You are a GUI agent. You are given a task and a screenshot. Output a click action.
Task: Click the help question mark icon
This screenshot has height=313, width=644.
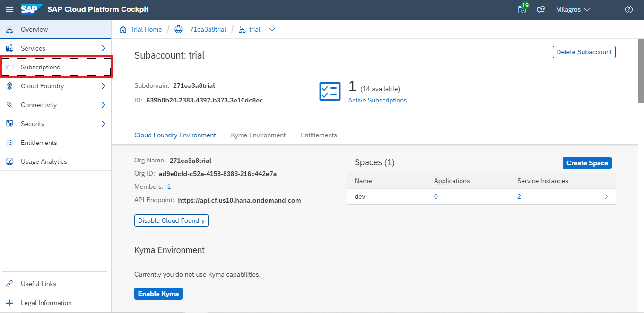(x=628, y=9)
